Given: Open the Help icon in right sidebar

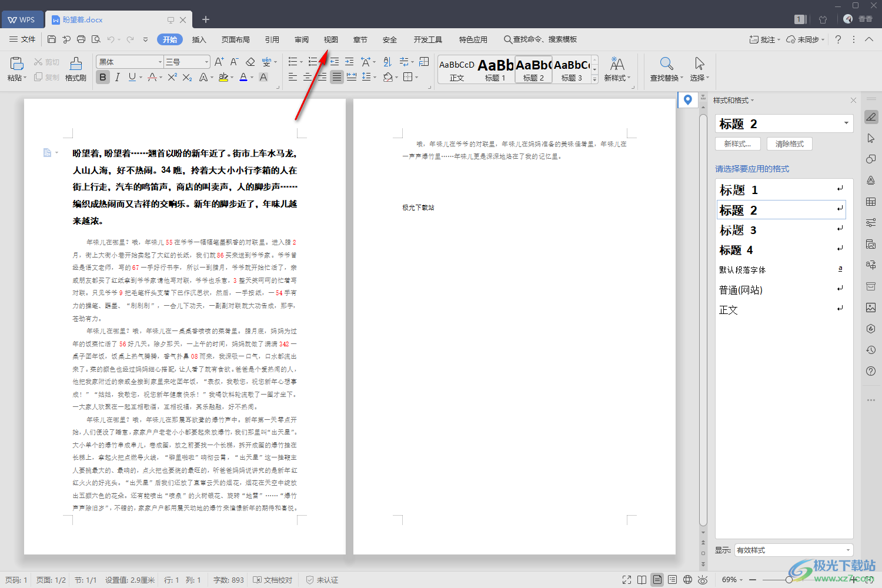Looking at the screenshot, I should pos(871,371).
